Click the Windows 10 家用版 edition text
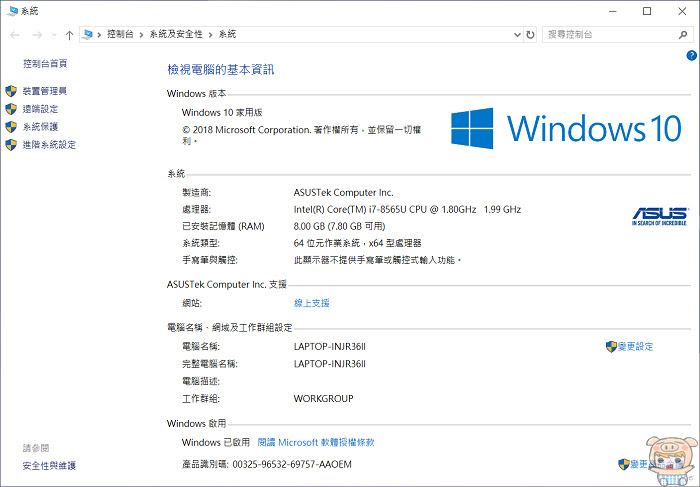700x487 pixels. [222, 112]
